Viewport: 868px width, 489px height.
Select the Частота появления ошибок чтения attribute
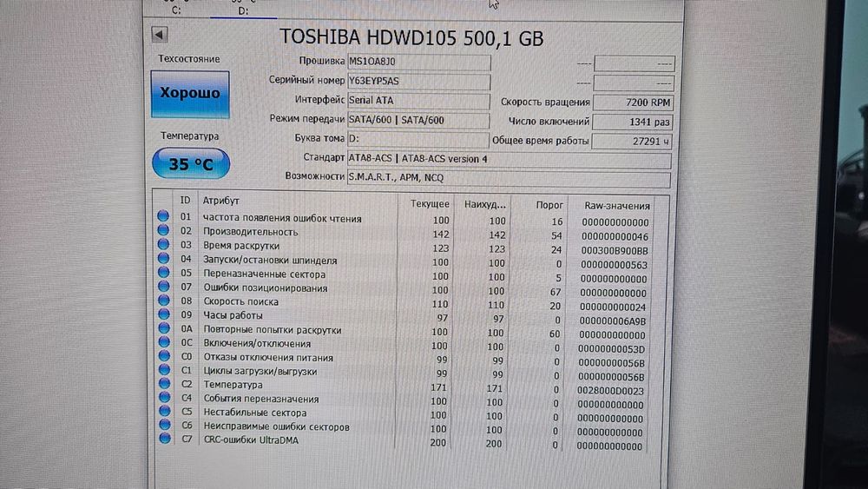pos(282,218)
